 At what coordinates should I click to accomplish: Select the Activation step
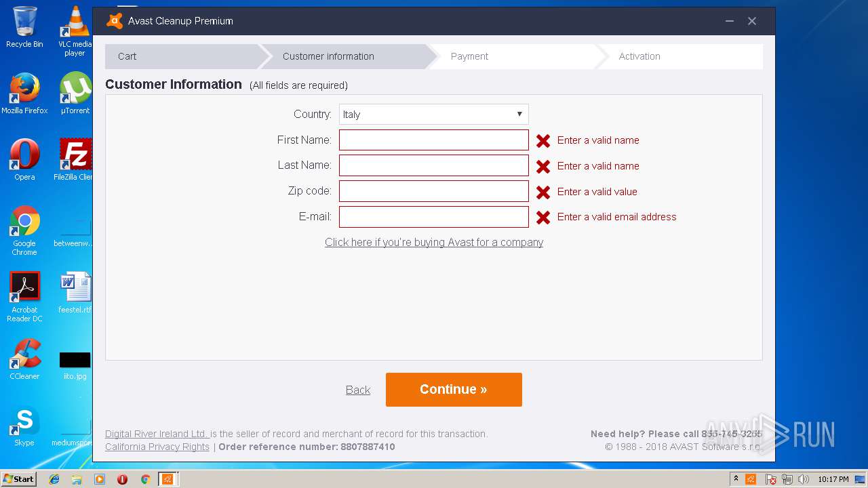[680, 56]
